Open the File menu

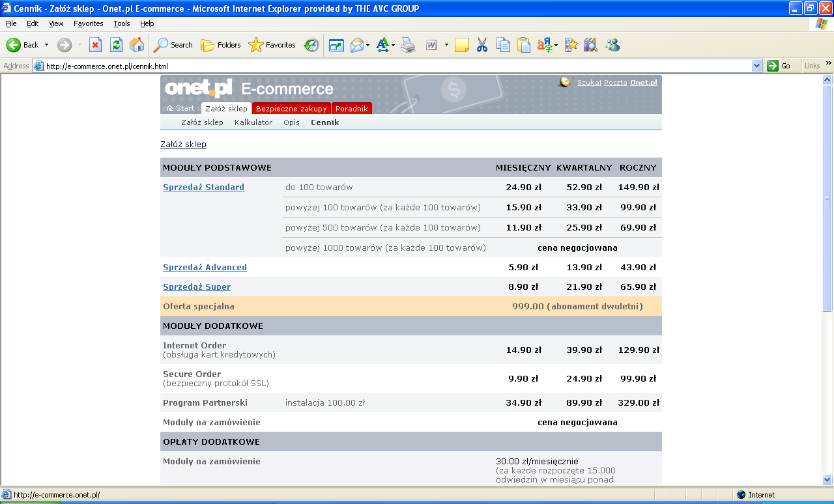pyautogui.click(x=11, y=23)
